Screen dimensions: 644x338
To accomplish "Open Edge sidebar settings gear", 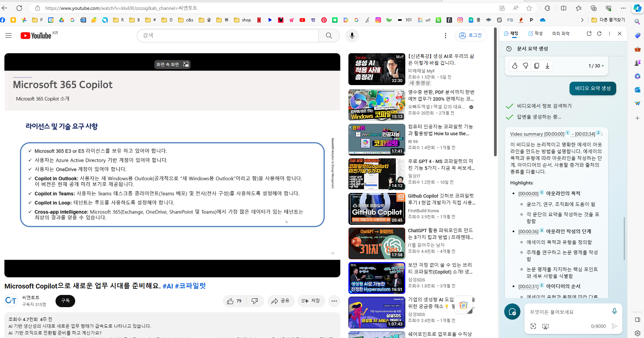I will pyautogui.click(x=637, y=333).
